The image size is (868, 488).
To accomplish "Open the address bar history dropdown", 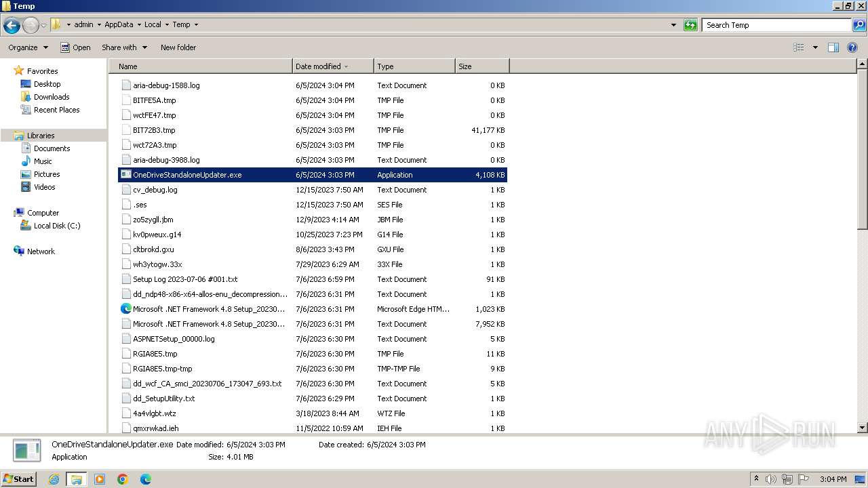I will (x=673, y=25).
